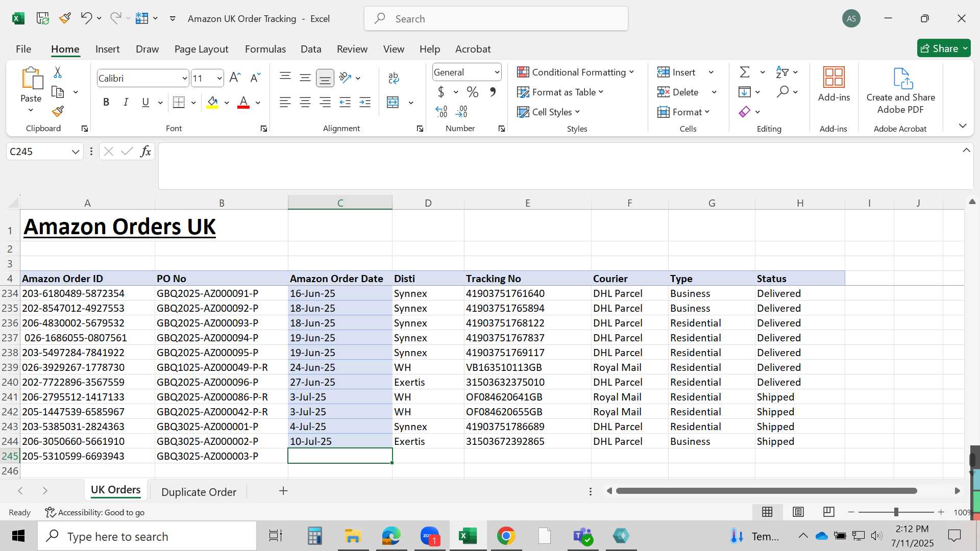Expand Format as Table menu
This screenshot has height=551, width=980.
(560, 92)
